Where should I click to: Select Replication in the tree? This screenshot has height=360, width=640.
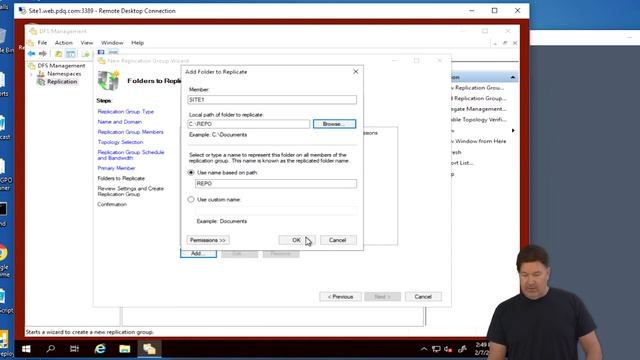click(x=62, y=82)
